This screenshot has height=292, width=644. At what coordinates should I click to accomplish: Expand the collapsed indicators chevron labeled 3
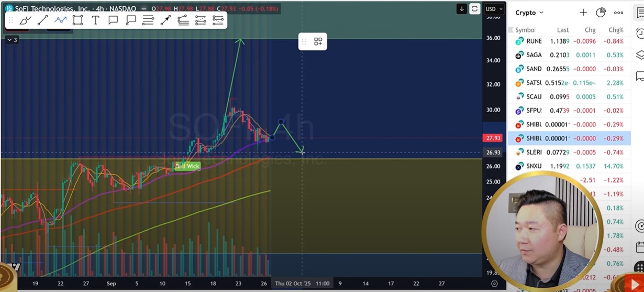[12, 40]
